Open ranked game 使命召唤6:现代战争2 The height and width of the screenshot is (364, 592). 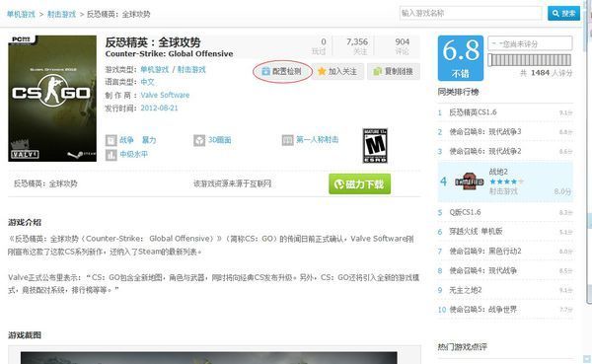485,151
